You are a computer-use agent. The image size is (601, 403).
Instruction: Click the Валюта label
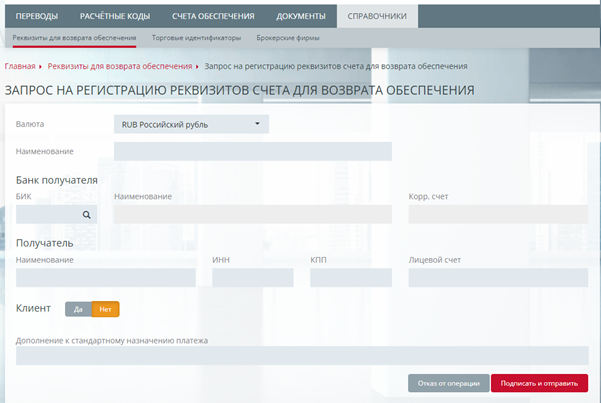point(30,124)
